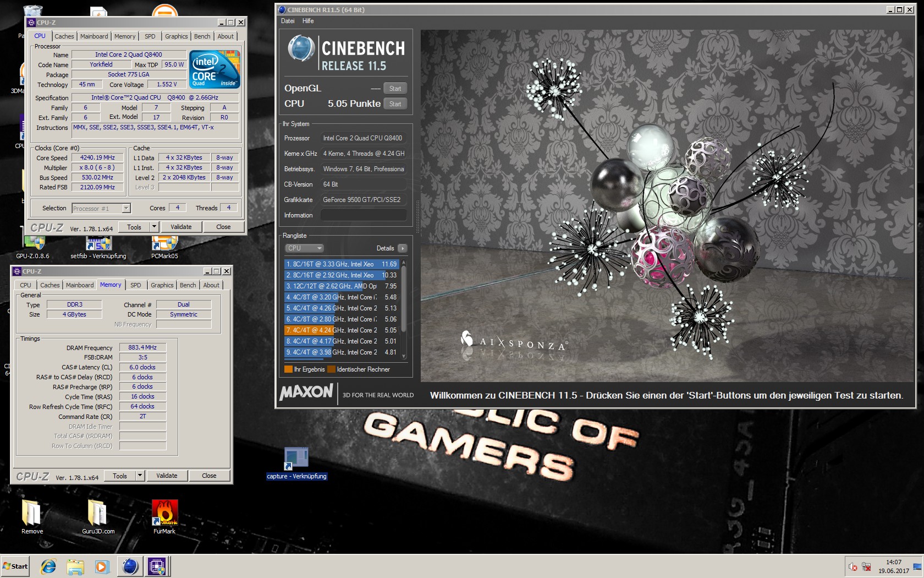This screenshot has height=578, width=924.
Task: Click the Show desktop tray icon
Action: (917, 566)
